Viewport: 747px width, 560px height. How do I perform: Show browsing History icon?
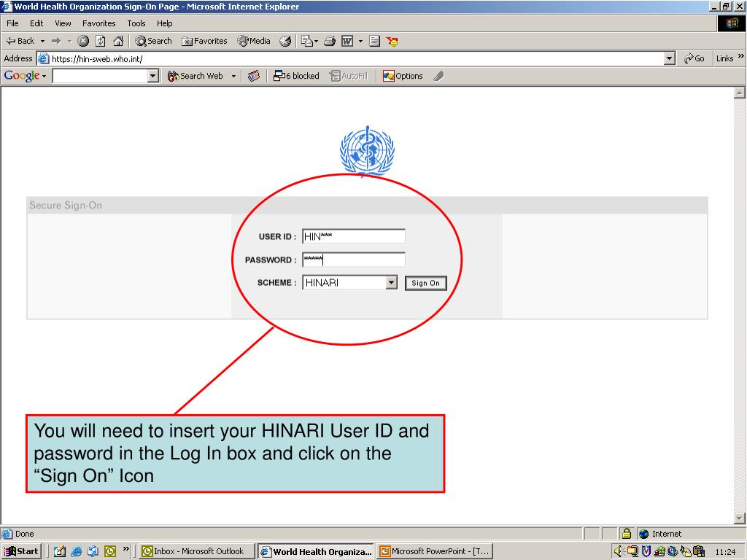tap(285, 41)
